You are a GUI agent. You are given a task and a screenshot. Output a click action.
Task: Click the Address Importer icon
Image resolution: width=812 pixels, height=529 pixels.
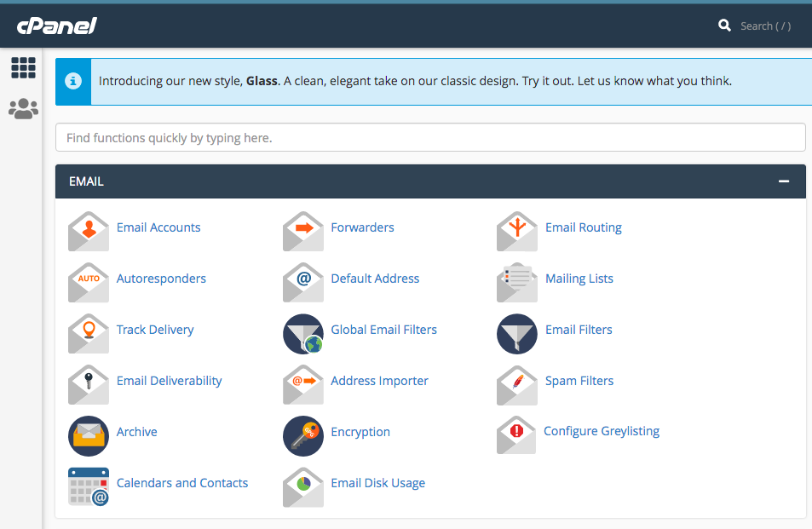pos(303,384)
